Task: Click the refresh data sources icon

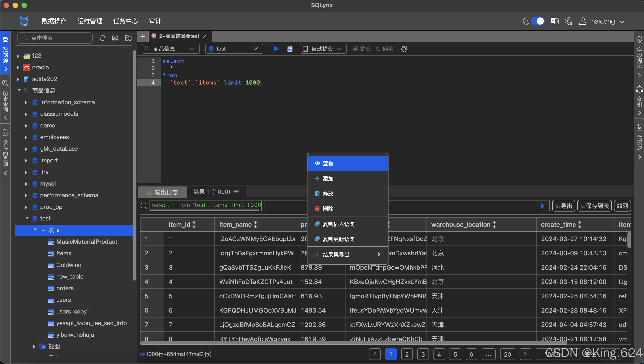Action: [102, 38]
